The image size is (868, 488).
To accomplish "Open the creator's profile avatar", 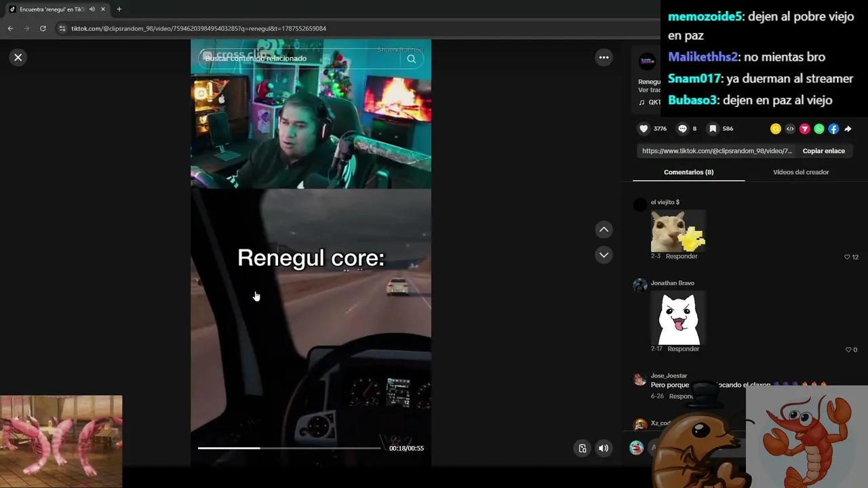I will 648,62.
